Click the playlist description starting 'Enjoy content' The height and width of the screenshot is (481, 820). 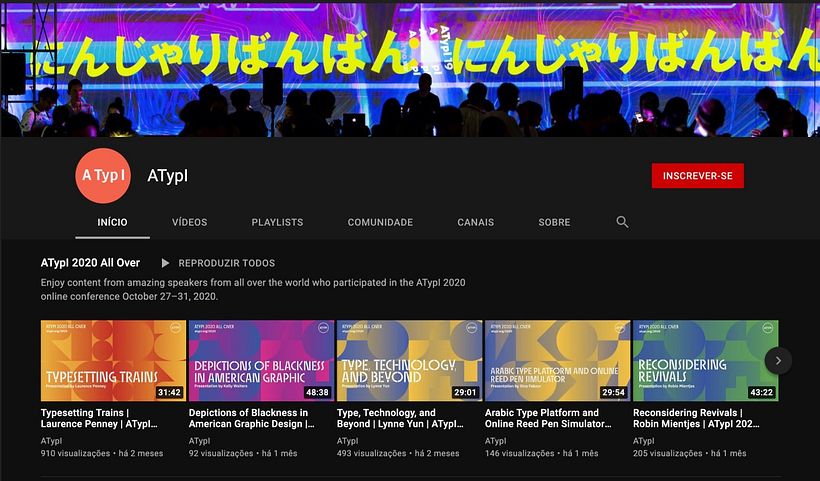point(253,289)
